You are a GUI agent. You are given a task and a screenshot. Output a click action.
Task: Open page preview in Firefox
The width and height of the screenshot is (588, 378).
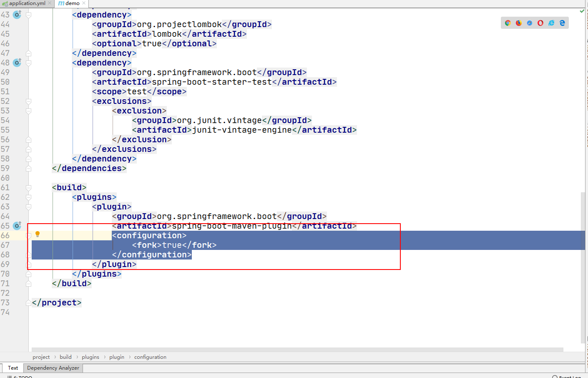pos(518,23)
